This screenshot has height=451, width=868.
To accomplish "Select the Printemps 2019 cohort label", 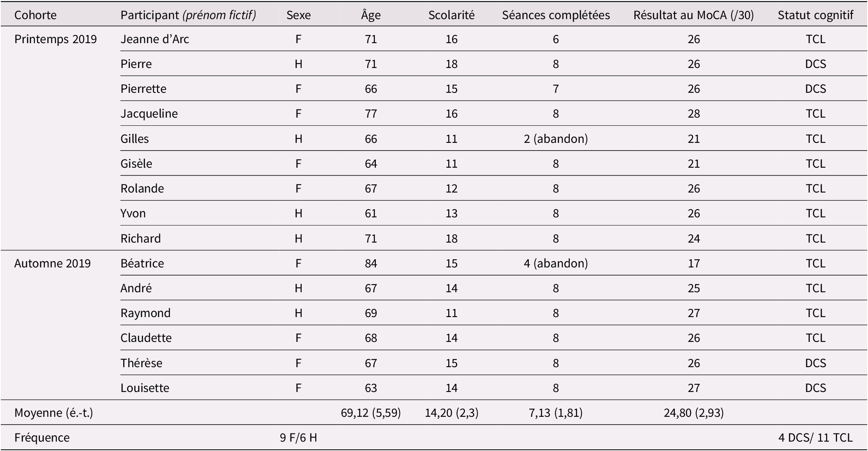I will (55, 39).
